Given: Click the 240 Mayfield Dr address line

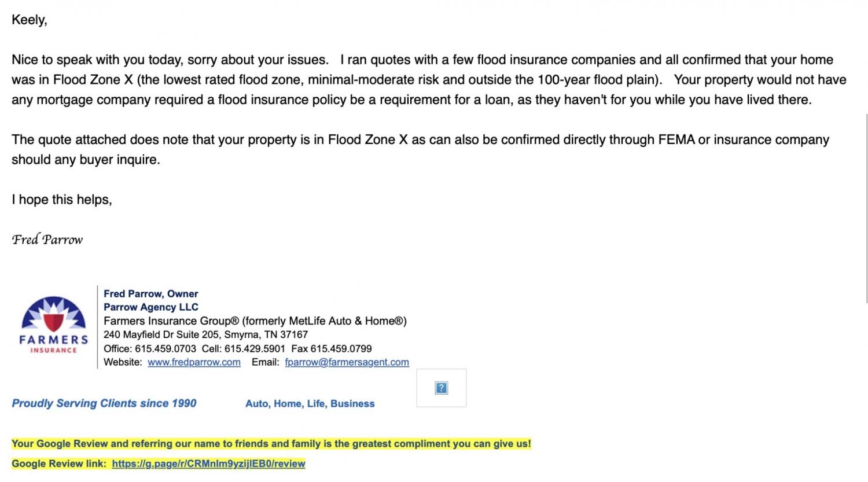Looking at the screenshot, I should coord(205,334).
